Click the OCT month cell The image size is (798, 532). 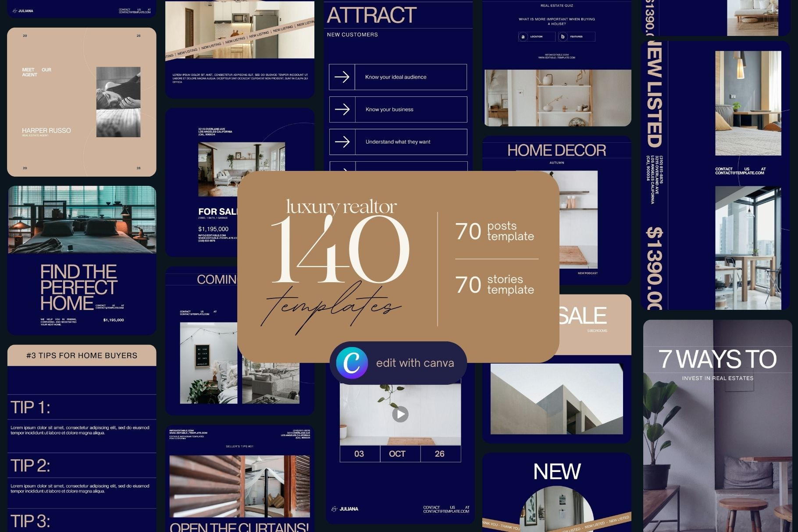[x=397, y=454]
